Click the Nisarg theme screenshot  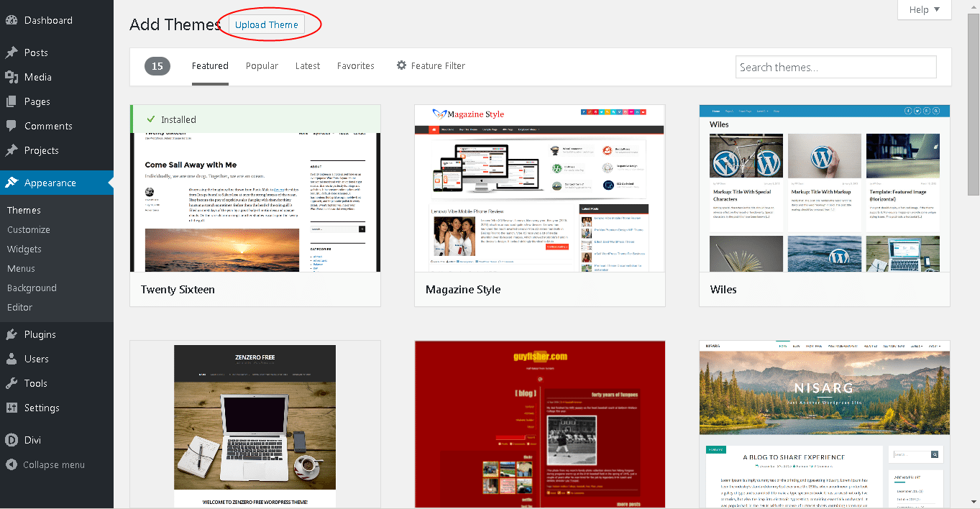tap(825, 425)
